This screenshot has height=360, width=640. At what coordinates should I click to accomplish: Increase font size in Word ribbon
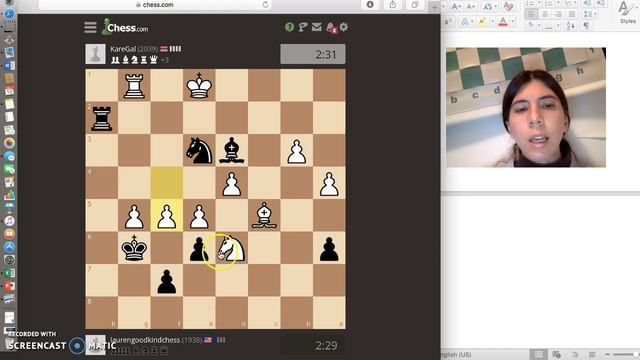456,6
